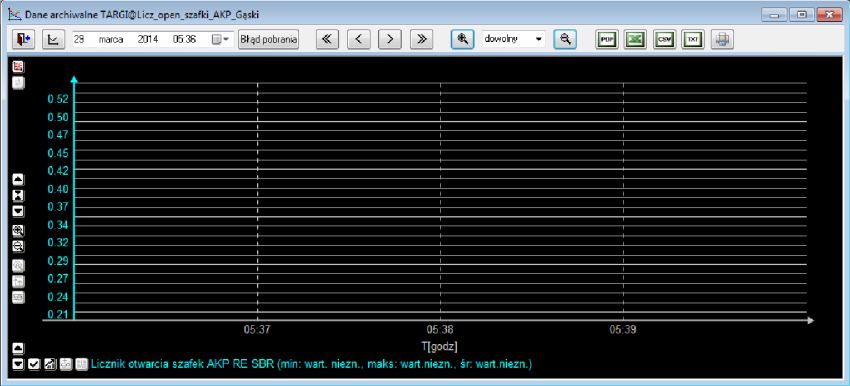The image size is (850, 386).
Task: Click the greyed icon below the greyed magnifier
Action: coord(18,281)
